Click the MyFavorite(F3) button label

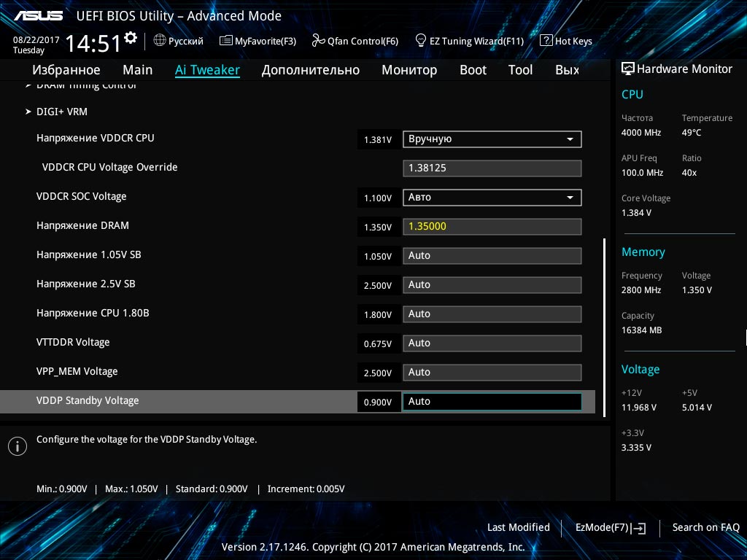(266, 42)
